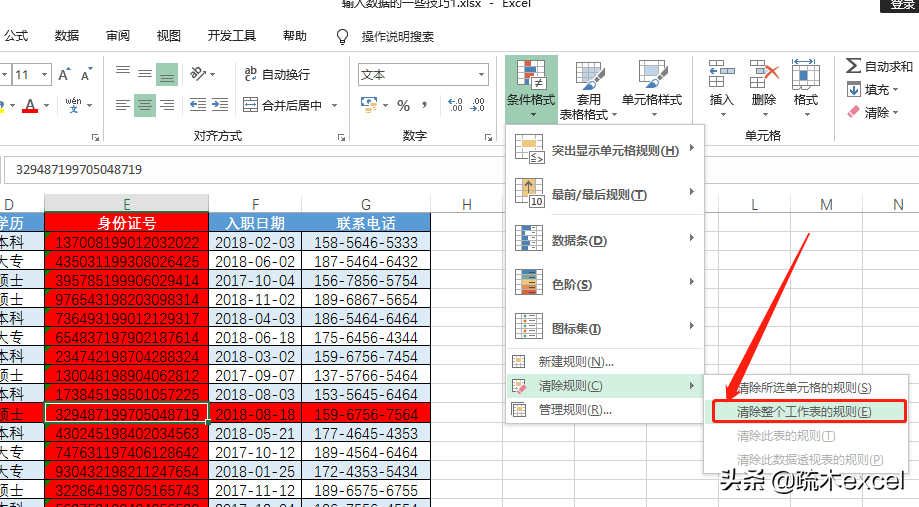Click the comma style icon
Image resolution: width=919 pixels, height=507 pixels.
[424, 106]
